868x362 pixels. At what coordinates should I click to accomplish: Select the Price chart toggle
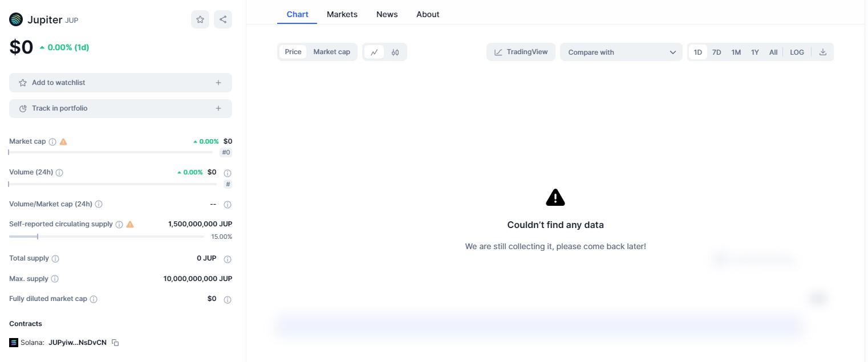point(293,52)
